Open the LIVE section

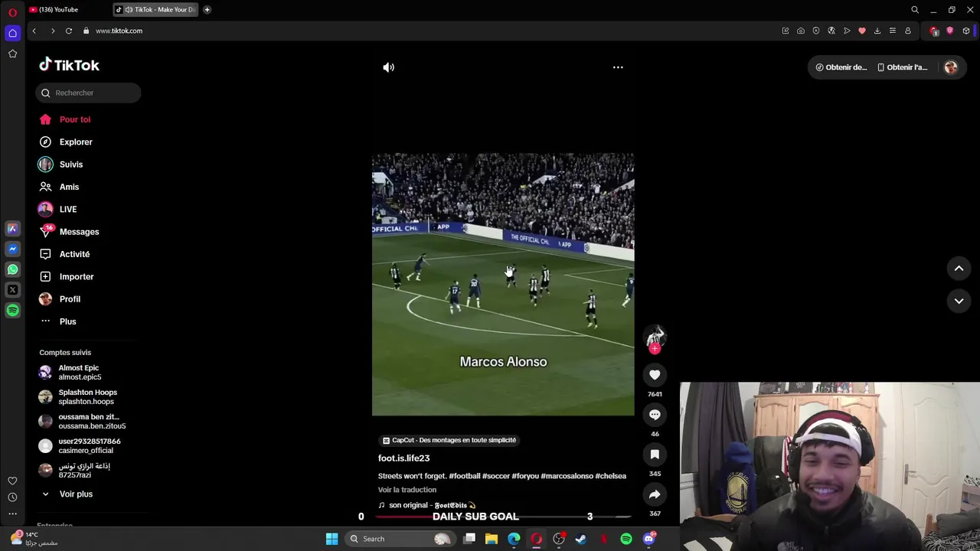point(68,209)
